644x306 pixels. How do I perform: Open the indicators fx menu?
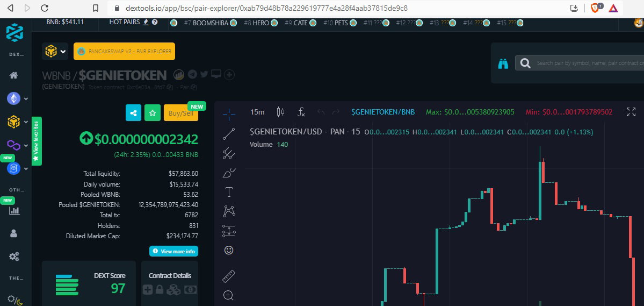[301, 112]
